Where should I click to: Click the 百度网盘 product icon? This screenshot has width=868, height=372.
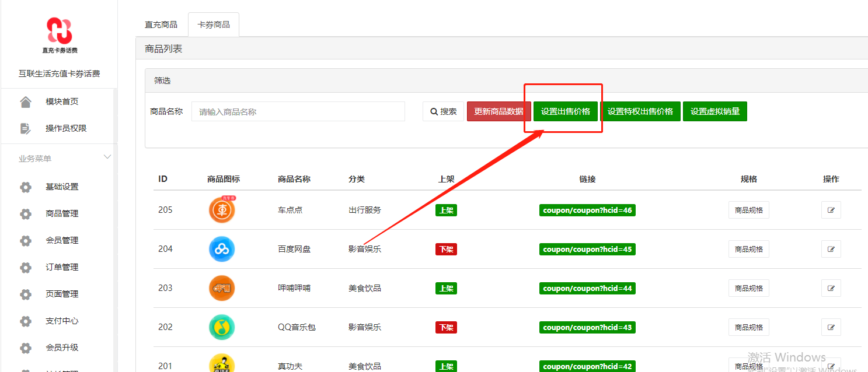coord(222,249)
